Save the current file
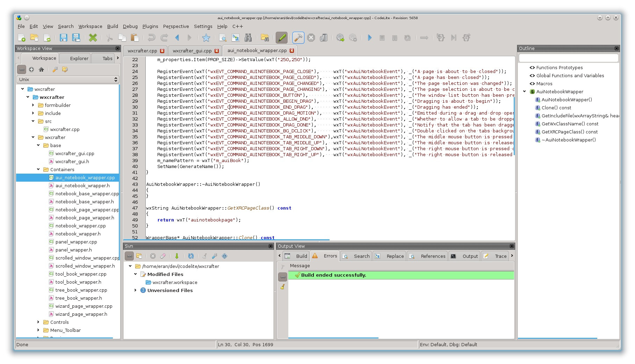635x364 pixels. [63, 38]
